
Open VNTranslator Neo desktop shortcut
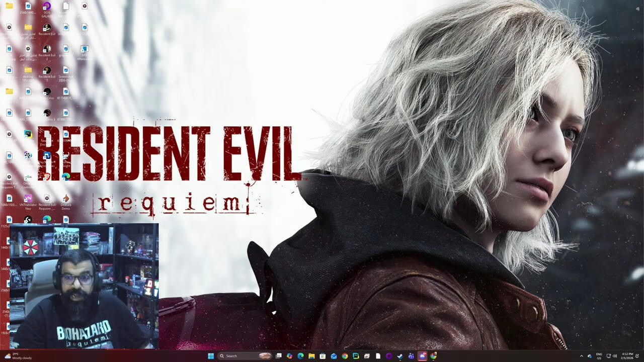(x=28, y=202)
